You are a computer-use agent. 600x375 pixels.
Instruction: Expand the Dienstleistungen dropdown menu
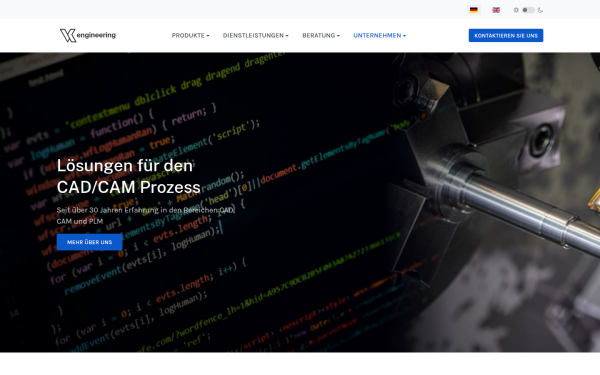[256, 36]
